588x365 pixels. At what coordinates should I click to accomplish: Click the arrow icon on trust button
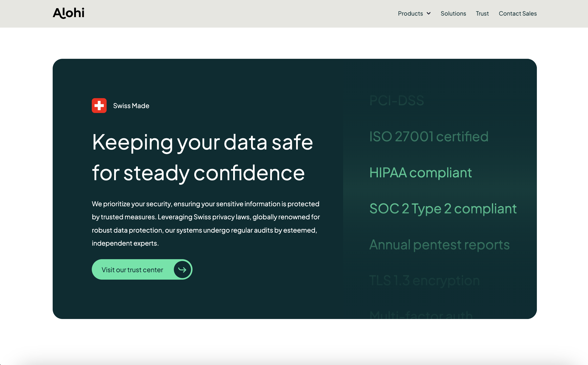pos(182,269)
